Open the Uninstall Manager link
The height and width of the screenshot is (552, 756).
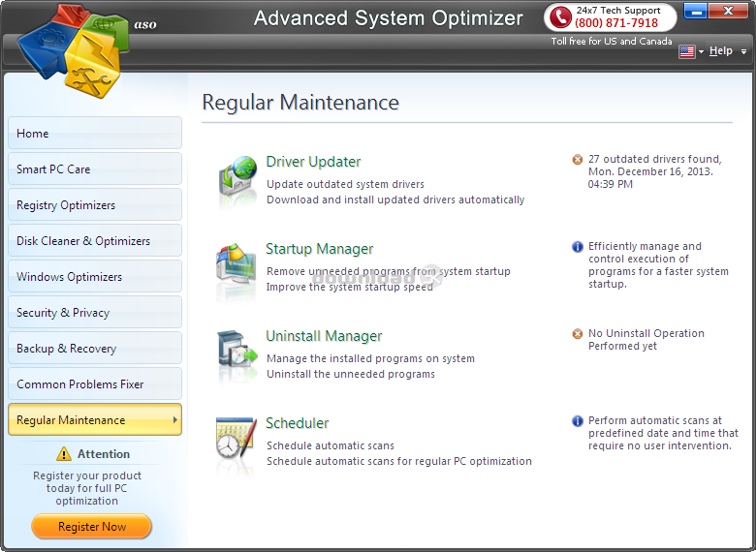pyautogui.click(x=324, y=336)
